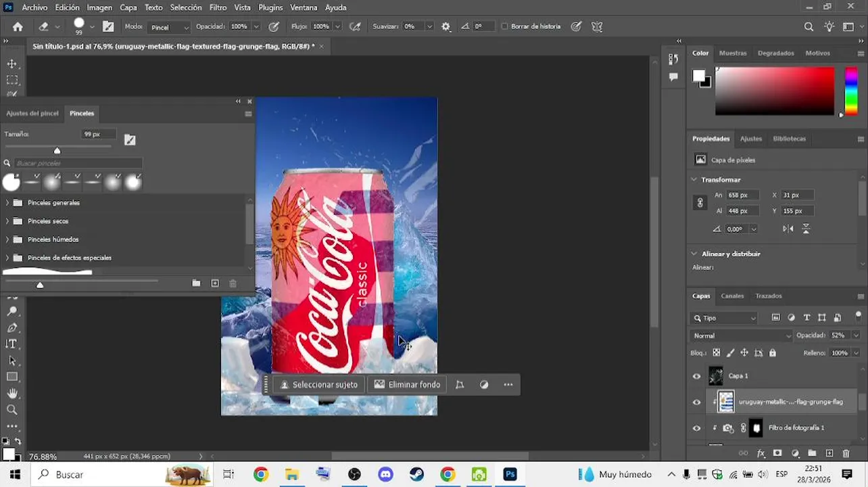Screen dimensions: 868x487
Task: Select the Path Selection arrow tool
Action: (x=12, y=361)
